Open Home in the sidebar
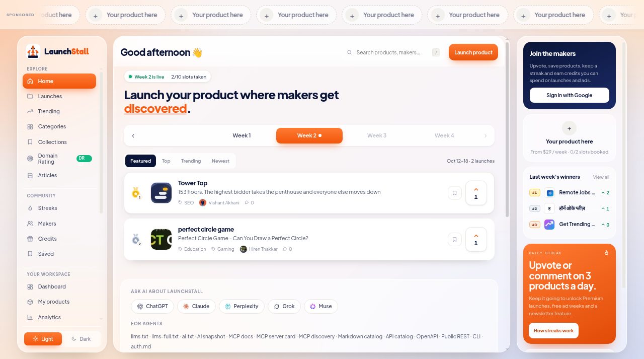The height and width of the screenshot is (359, 644). click(x=59, y=81)
